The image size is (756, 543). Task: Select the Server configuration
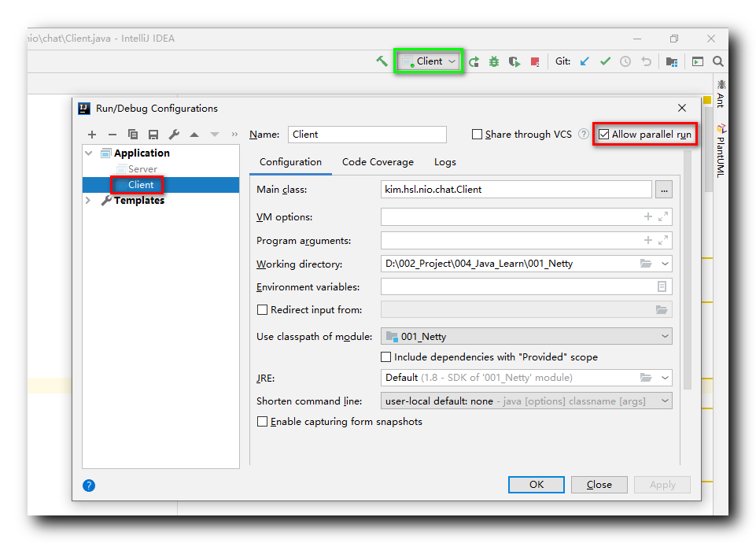tap(142, 169)
